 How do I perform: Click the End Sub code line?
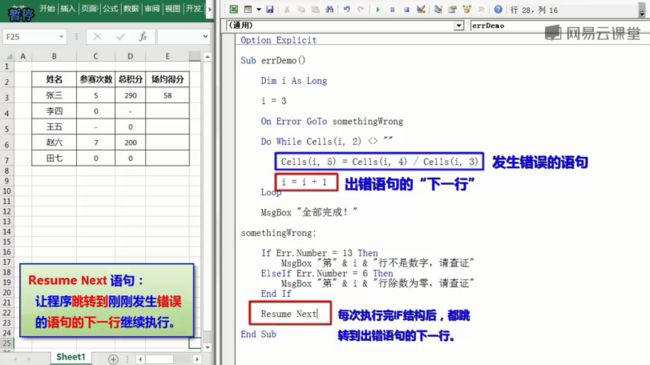click(x=258, y=334)
